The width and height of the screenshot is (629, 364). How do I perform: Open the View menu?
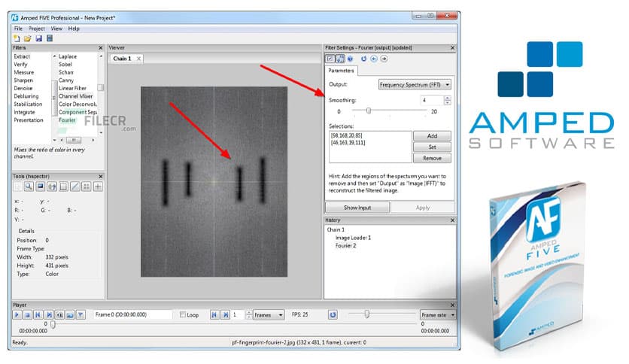(x=56, y=29)
